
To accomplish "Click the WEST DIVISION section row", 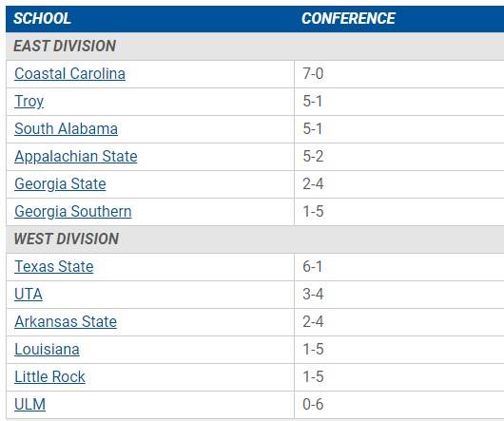I will (255, 239).
